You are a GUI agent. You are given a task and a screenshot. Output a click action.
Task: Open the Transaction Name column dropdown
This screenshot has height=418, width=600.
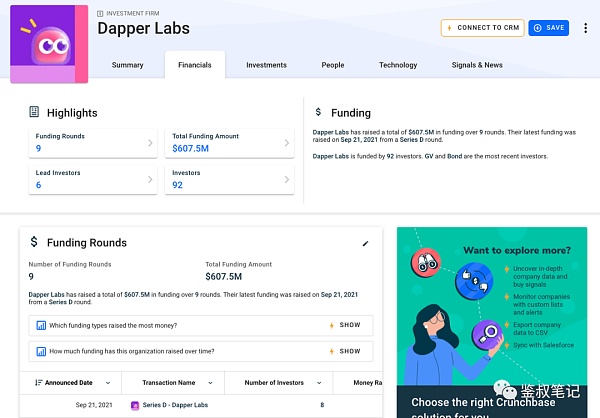(x=210, y=383)
